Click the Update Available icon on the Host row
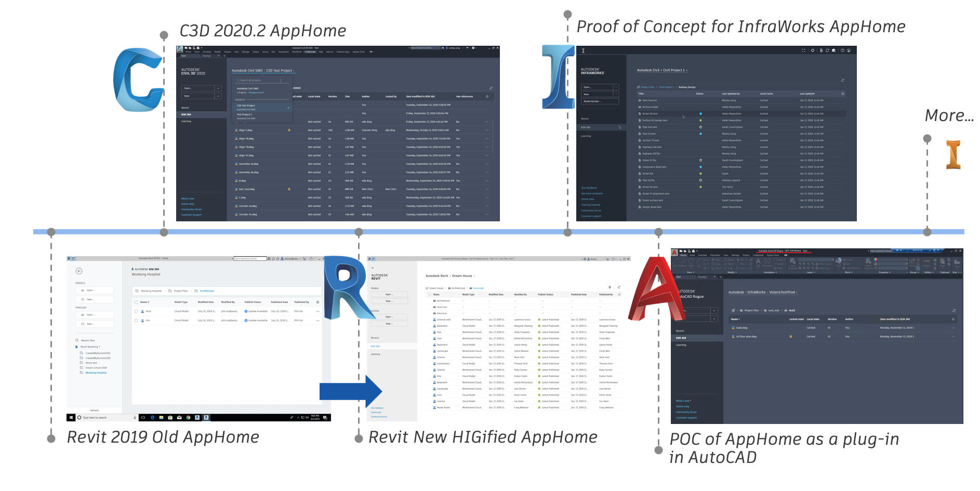 (x=246, y=311)
